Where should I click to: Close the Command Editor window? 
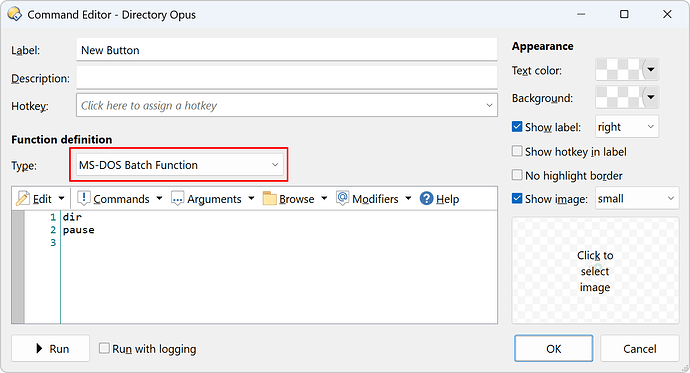(667, 14)
